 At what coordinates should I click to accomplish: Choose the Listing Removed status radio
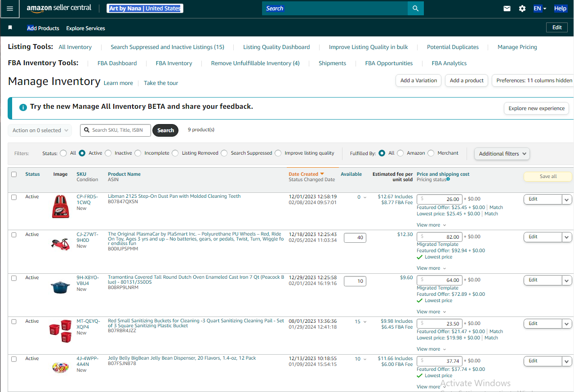(175, 153)
